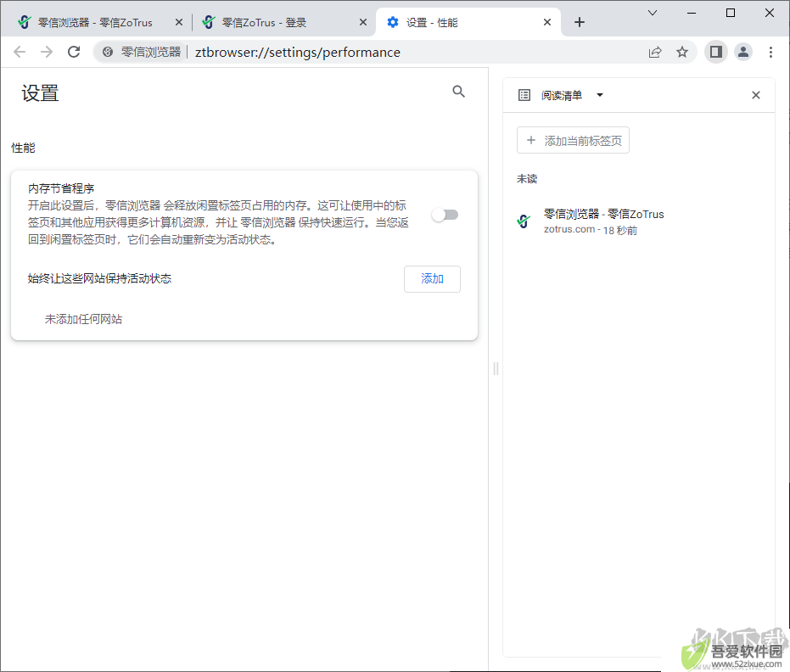Viewport: 790px width, 672px height.
Task: Close the 零信浏览器 - 零信ZoTrus tab
Action: pyautogui.click(x=179, y=22)
